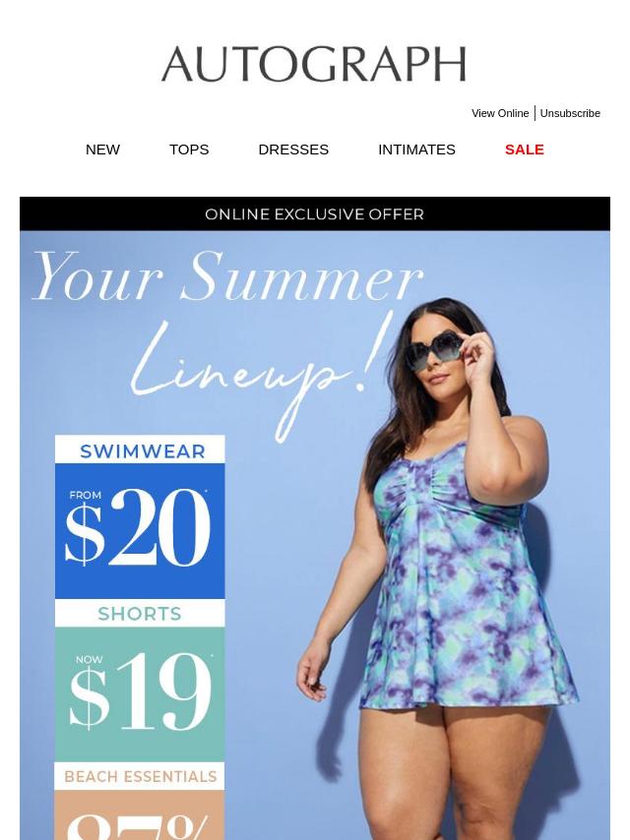Click the Your Summer Lineup headline
This screenshot has height=840, width=630.
pos(227,343)
